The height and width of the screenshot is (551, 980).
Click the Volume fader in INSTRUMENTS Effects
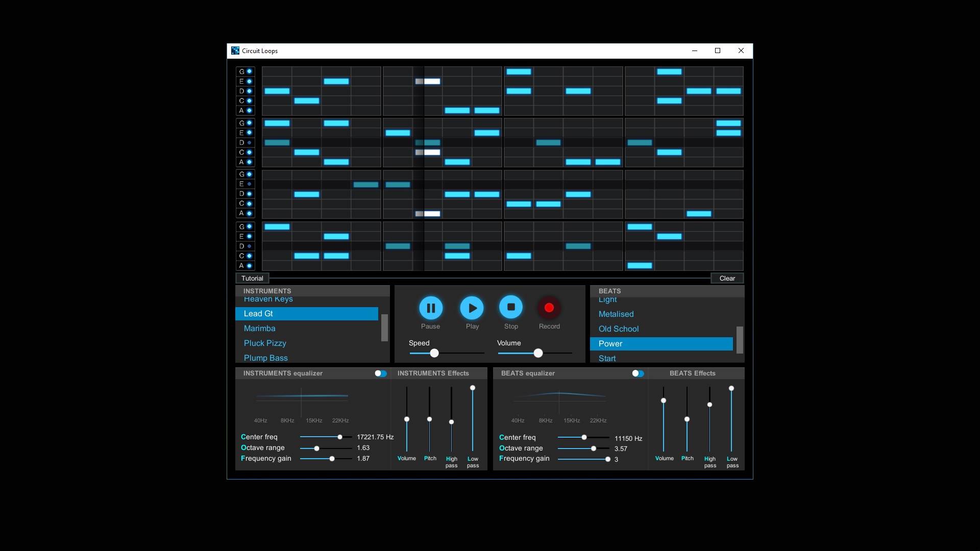point(406,419)
